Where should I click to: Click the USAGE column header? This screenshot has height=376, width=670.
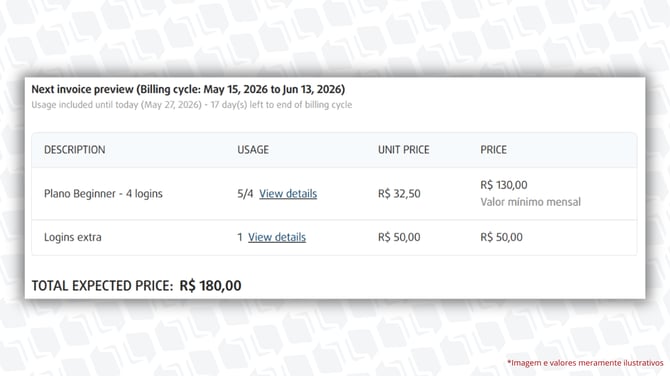point(253,150)
